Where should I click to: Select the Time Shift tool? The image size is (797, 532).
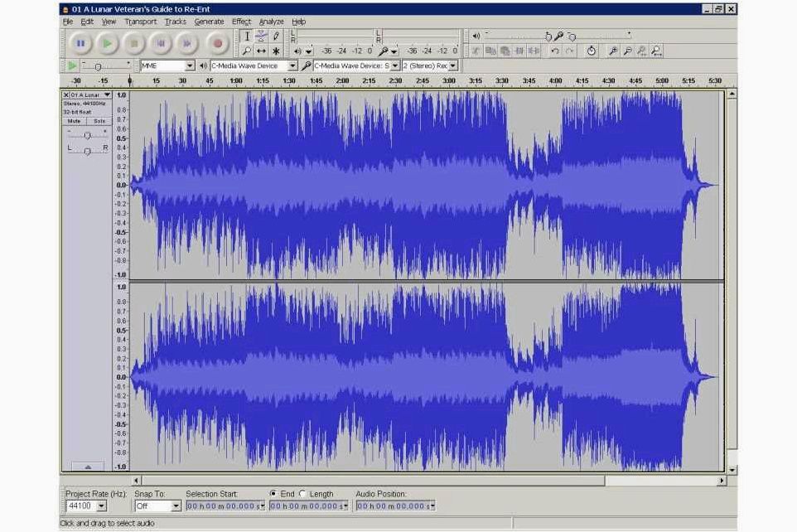(261, 51)
